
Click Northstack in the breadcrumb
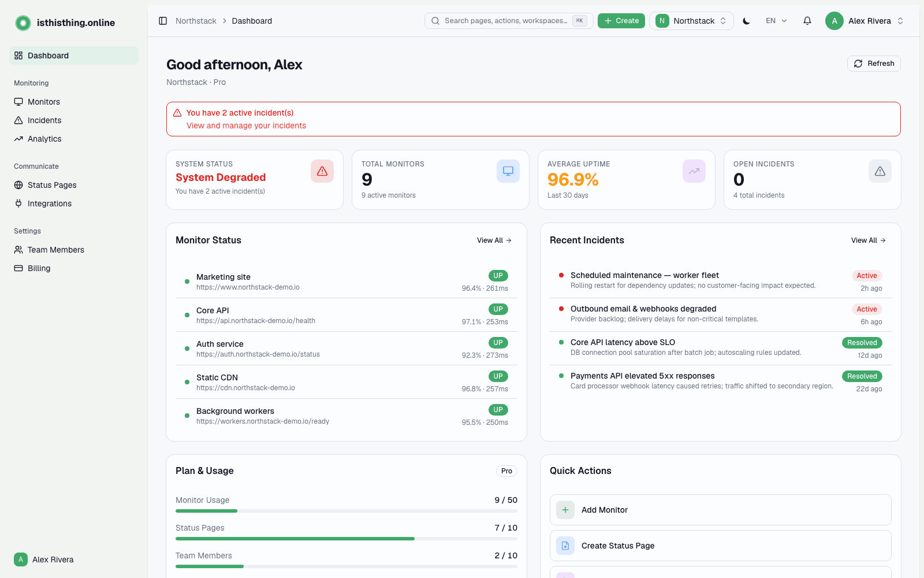pyautogui.click(x=196, y=21)
